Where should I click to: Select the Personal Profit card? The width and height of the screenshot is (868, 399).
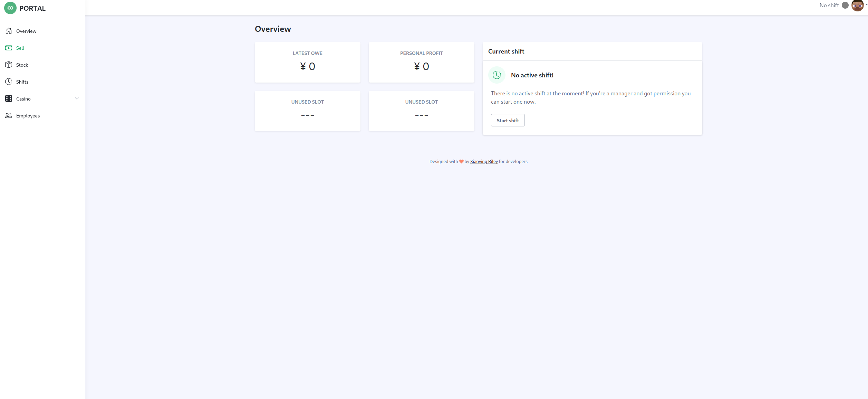pyautogui.click(x=421, y=63)
